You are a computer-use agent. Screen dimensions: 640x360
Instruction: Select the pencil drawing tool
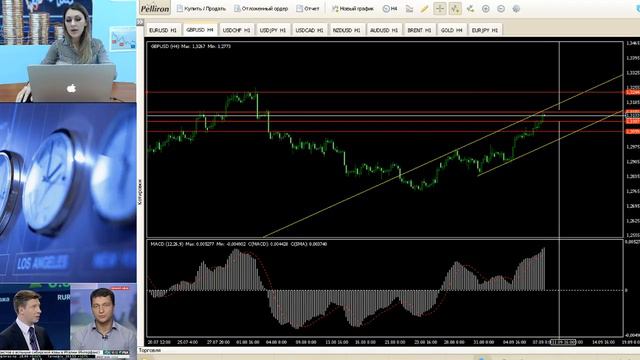point(424,8)
